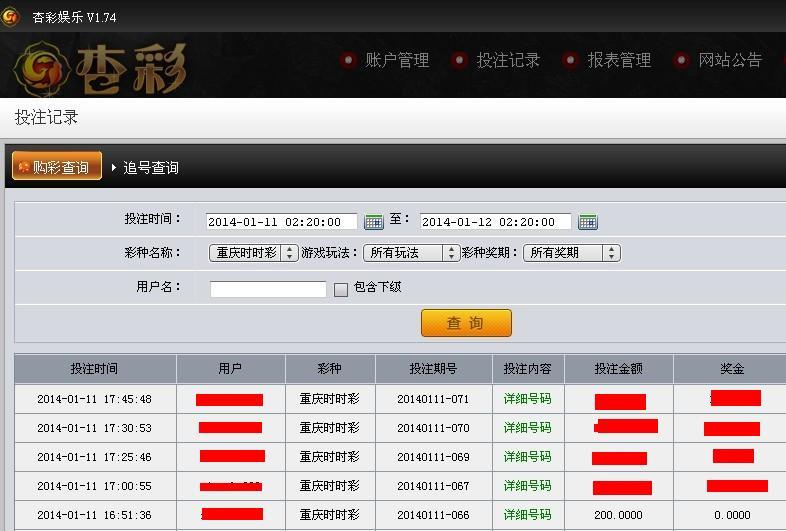Click the 投注记录 page heading
786x531 pixels.
click(46, 117)
